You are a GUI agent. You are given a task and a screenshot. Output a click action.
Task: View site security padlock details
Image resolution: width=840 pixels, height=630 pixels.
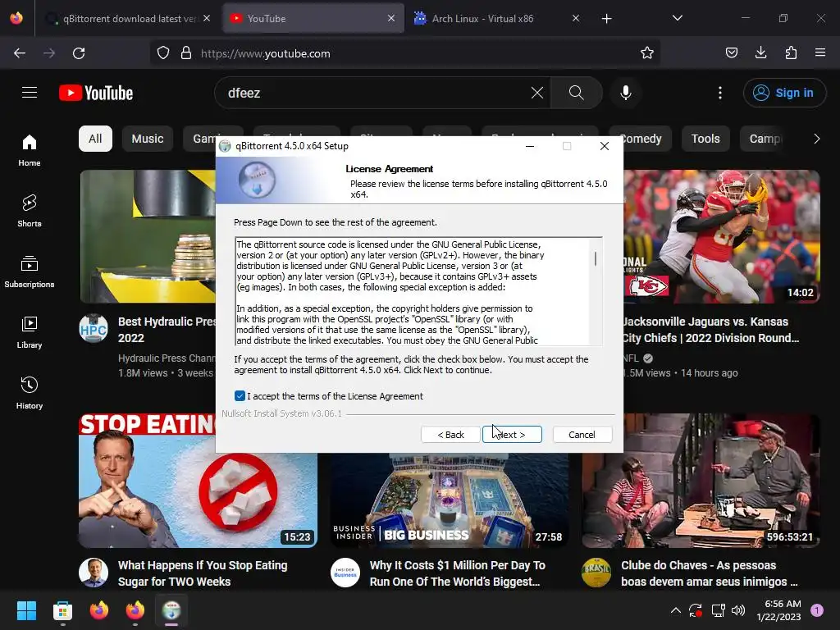[186, 53]
